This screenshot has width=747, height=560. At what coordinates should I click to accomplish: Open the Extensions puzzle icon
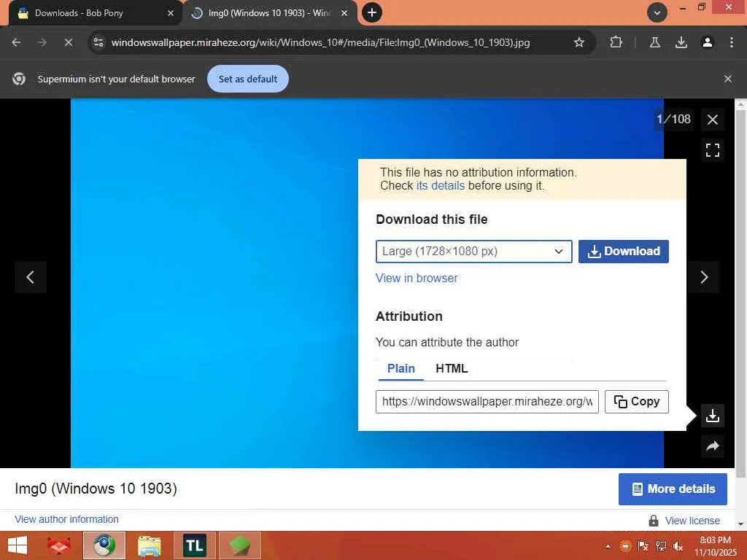point(616,42)
